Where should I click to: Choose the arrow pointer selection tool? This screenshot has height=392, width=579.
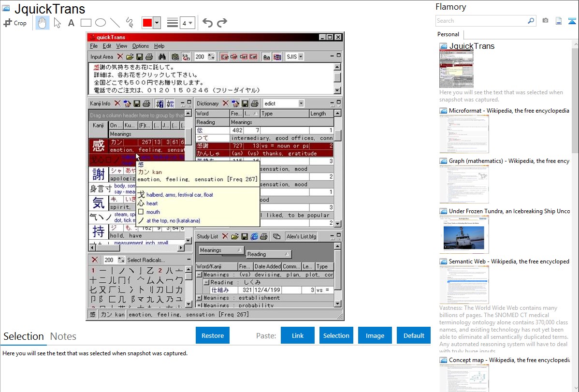pos(58,23)
